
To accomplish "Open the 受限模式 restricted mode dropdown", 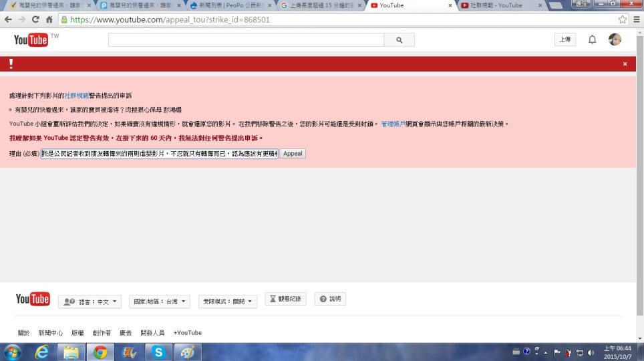I will tap(228, 302).
